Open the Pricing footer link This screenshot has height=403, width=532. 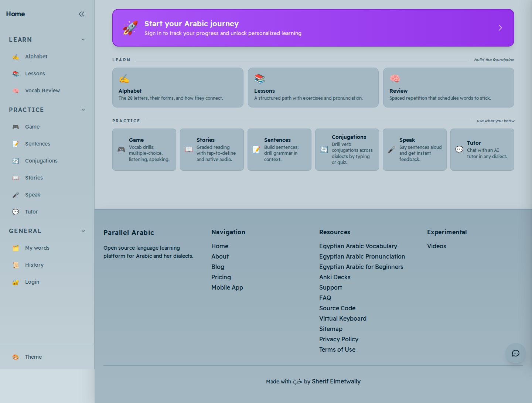[221, 277]
